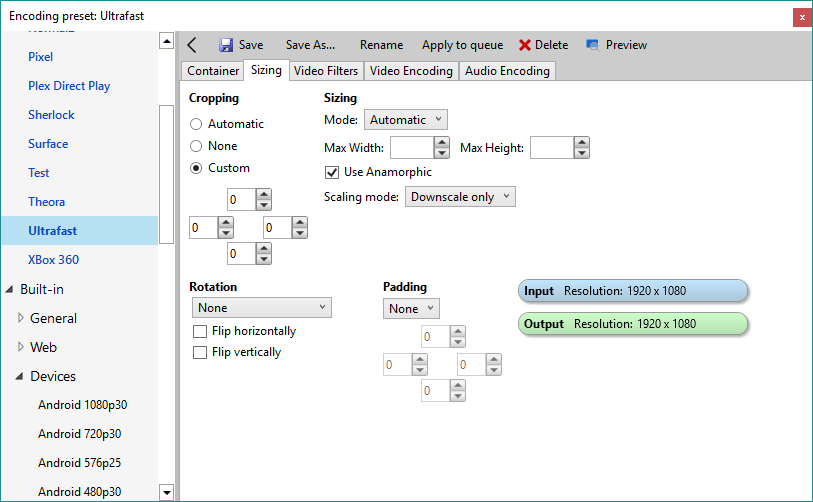Open the Sizing Mode dropdown
Image resolution: width=813 pixels, height=502 pixels.
coord(405,120)
